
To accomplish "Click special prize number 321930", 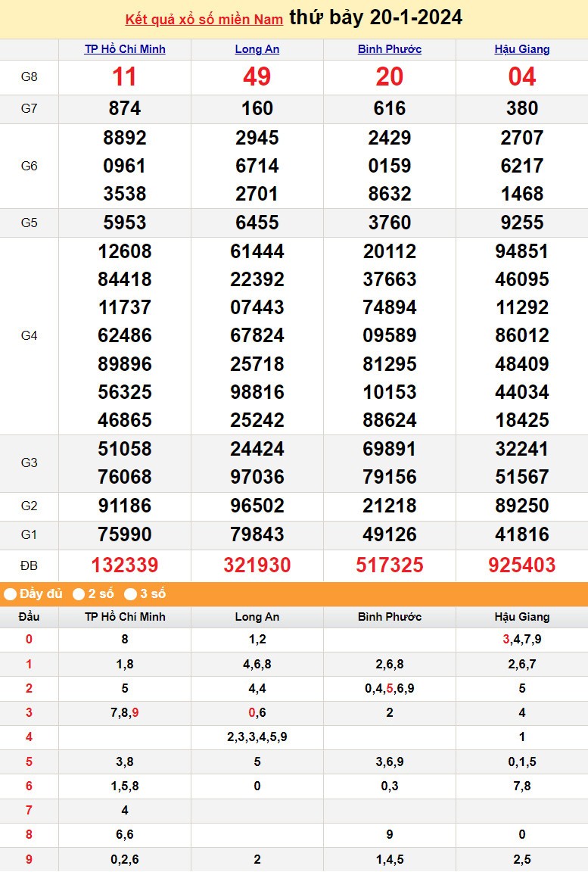I will point(257,565).
